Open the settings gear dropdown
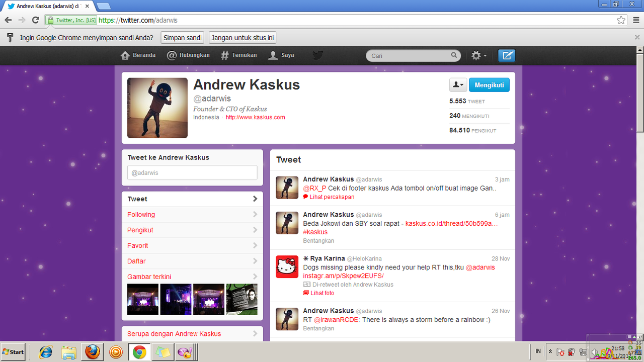Viewport: 644px width, 362px height. pos(479,56)
